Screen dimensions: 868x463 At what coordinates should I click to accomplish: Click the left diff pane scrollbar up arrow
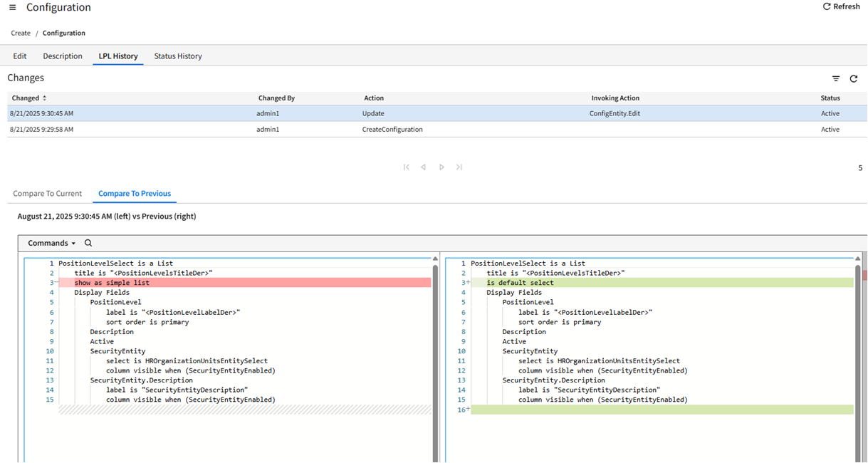click(x=435, y=259)
